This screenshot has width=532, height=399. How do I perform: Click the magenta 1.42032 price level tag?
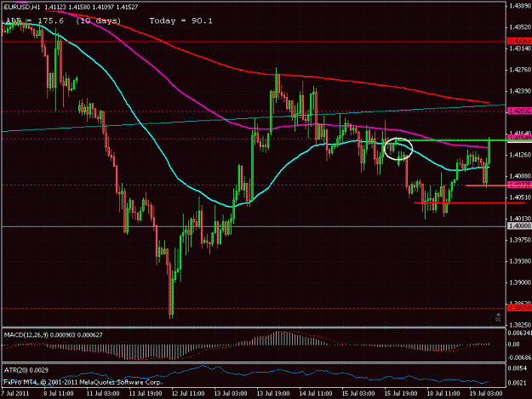[519, 111]
